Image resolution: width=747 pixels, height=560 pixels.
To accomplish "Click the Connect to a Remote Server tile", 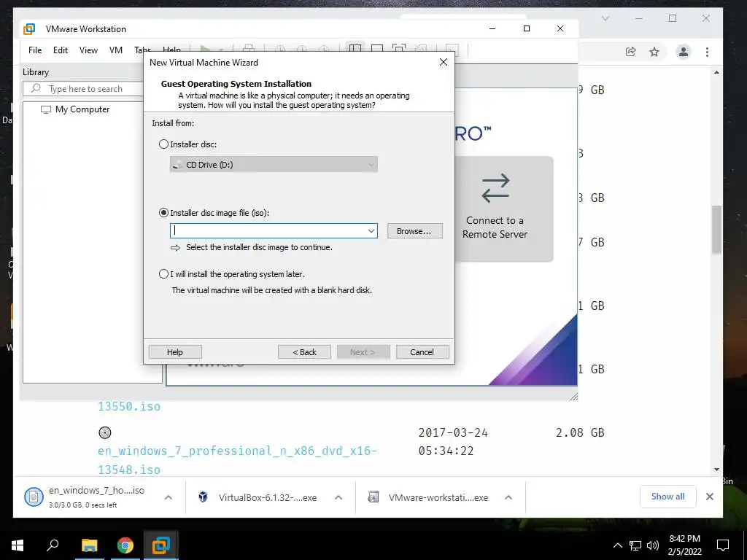I will (x=503, y=209).
